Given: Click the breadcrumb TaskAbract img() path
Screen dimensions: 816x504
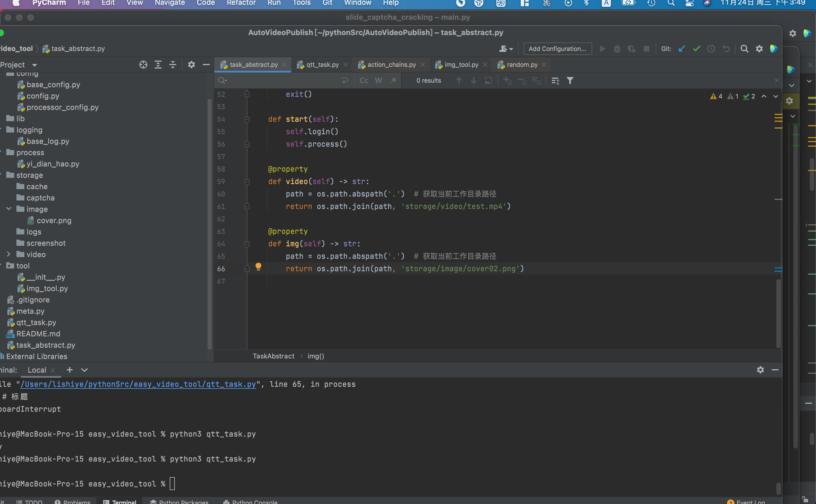Looking at the screenshot, I should tap(316, 356).
